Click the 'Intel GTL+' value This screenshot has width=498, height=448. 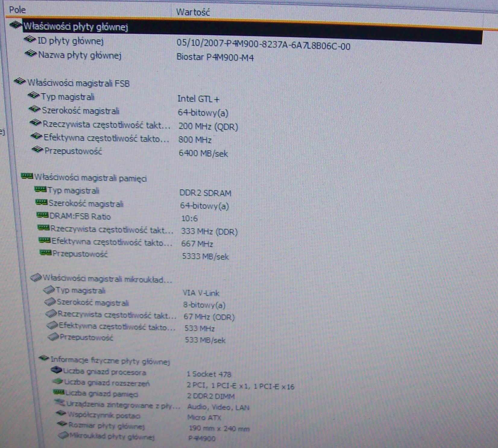point(198,99)
